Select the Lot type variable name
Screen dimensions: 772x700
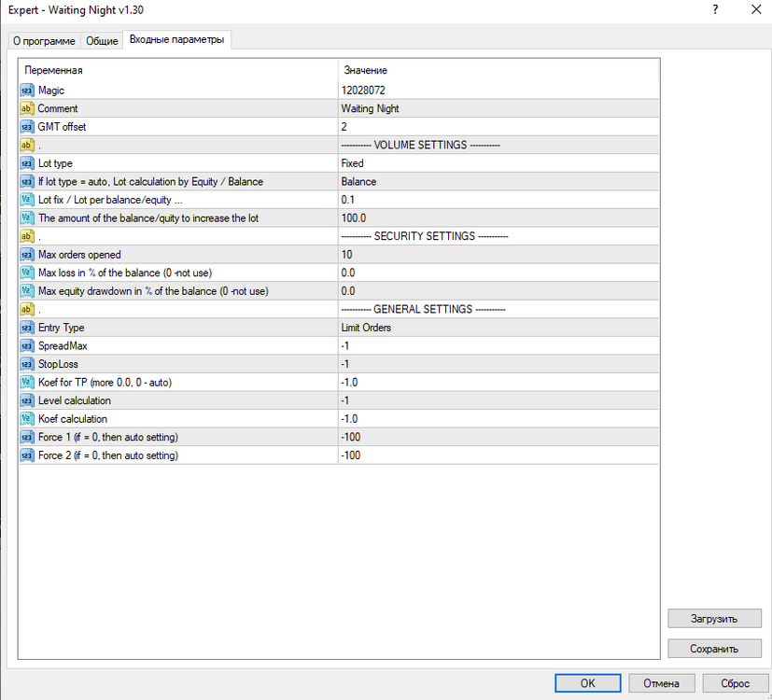tap(55, 163)
